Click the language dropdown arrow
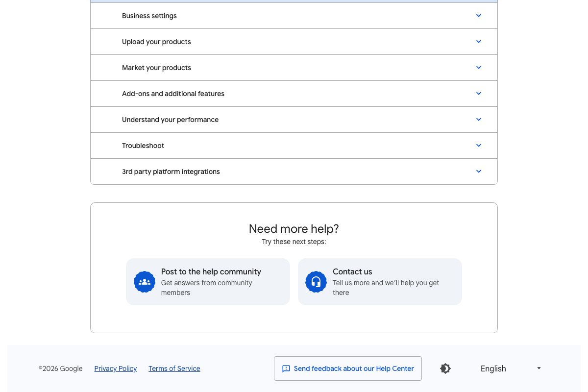This screenshot has height=392, width=588. [x=539, y=368]
